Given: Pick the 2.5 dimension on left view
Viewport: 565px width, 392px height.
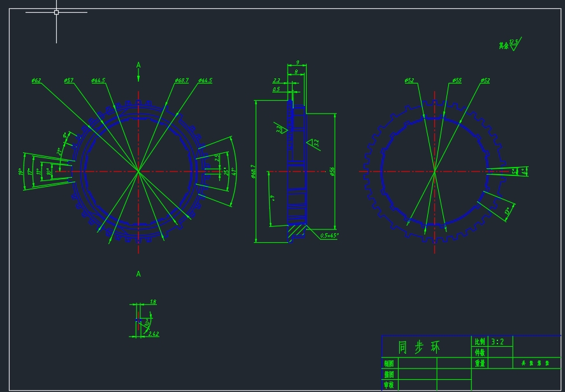Looking at the screenshot, I should (216, 158).
